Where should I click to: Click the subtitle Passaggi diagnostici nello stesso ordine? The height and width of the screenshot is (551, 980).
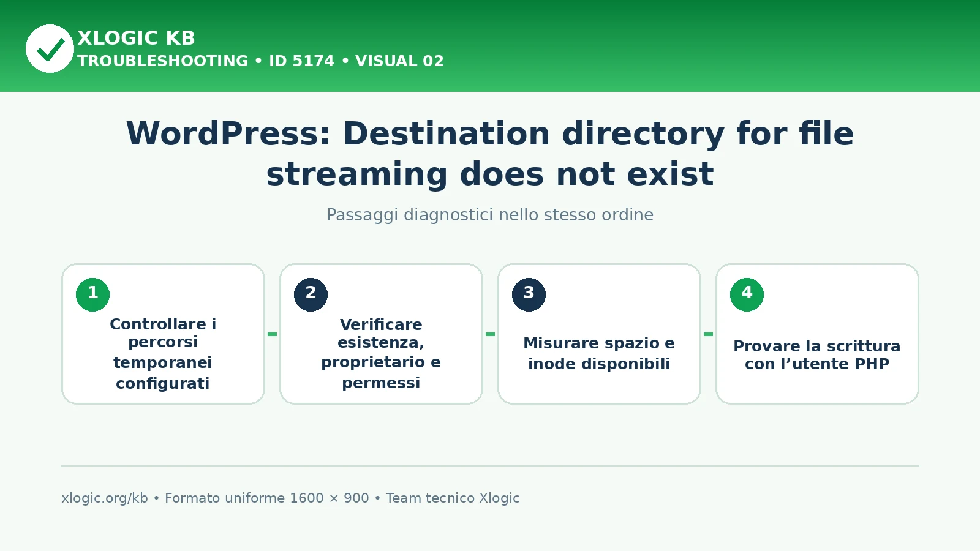(490, 215)
